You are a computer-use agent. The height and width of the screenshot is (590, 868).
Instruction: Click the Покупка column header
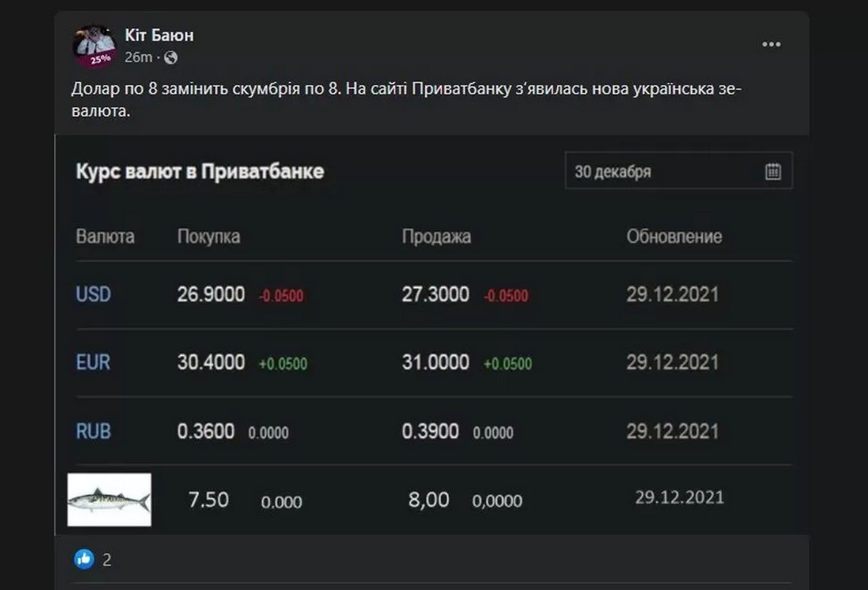coord(208,236)
